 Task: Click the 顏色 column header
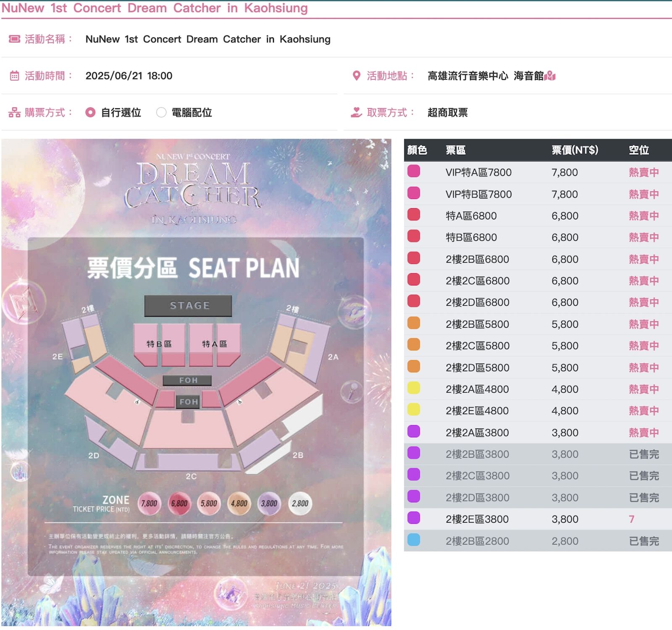pyautogui.click(x=417, y=150)
